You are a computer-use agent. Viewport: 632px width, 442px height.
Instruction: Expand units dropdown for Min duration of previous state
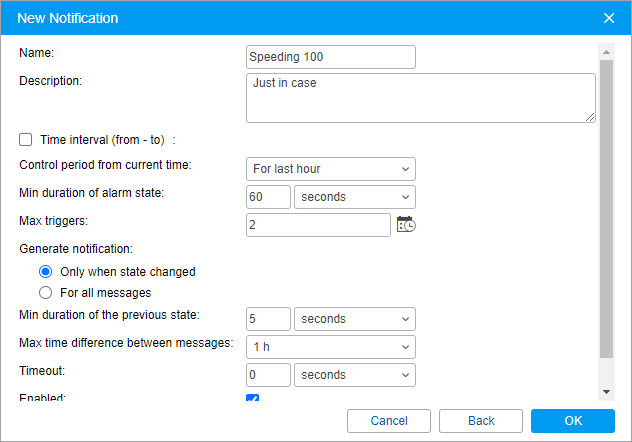(x=355, y=319)
